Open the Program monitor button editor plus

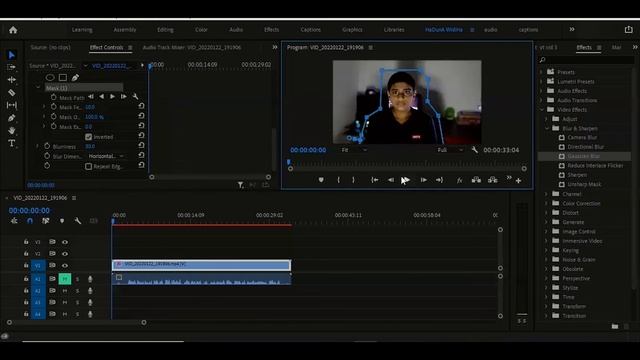[x=518, y=180]
